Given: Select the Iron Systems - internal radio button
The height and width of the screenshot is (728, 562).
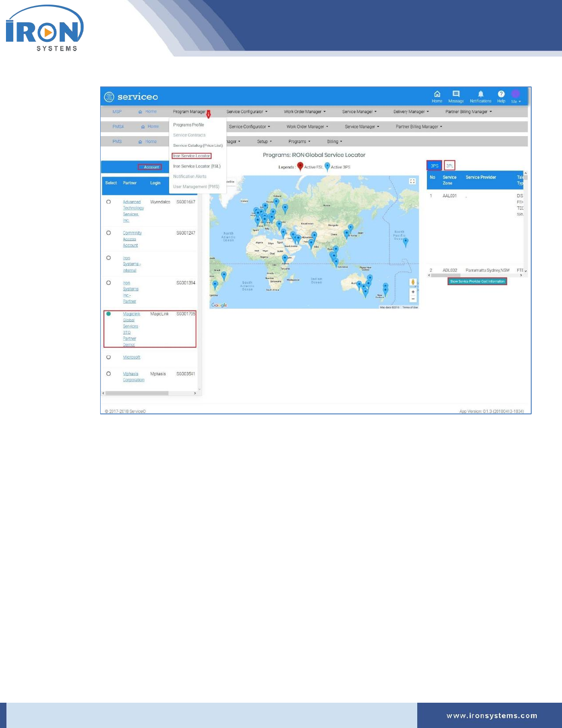Looking at the screenshot, I should point(108,258).
